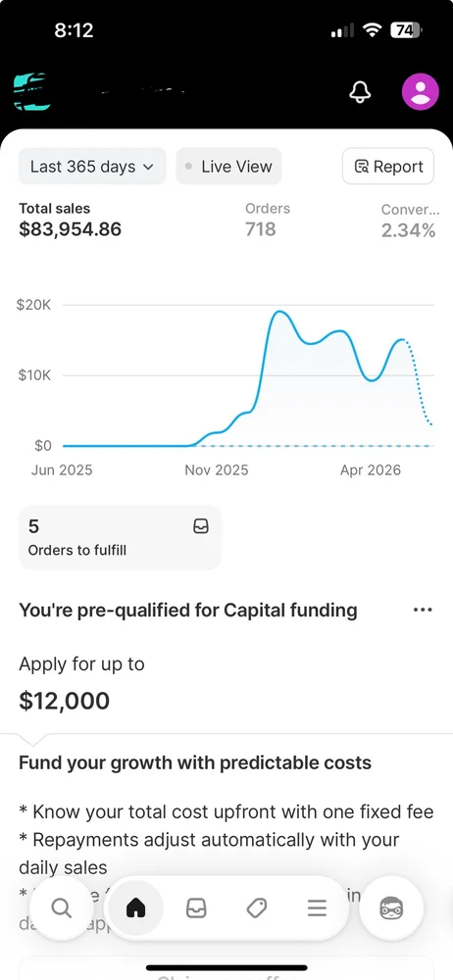Image resolution: width=453 pixels, height=980 pixels.
Task: Open the purple account profile avatar
Action: click(420, 92)
